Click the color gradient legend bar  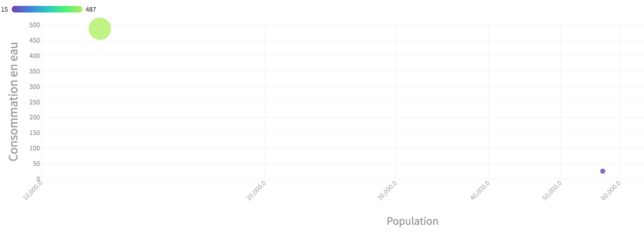(x=47, y=9)
